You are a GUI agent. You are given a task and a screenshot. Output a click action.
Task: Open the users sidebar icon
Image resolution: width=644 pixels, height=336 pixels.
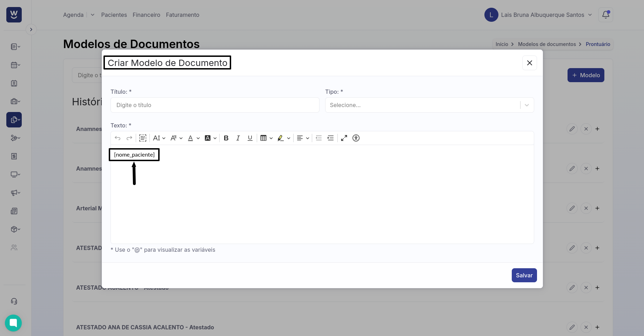[x=14, y=248]
